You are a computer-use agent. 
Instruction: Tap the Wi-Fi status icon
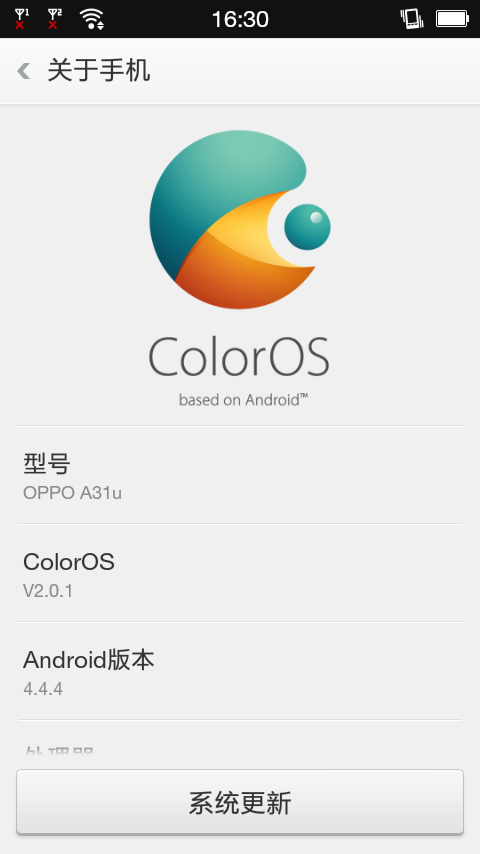(x=92, y=19)
